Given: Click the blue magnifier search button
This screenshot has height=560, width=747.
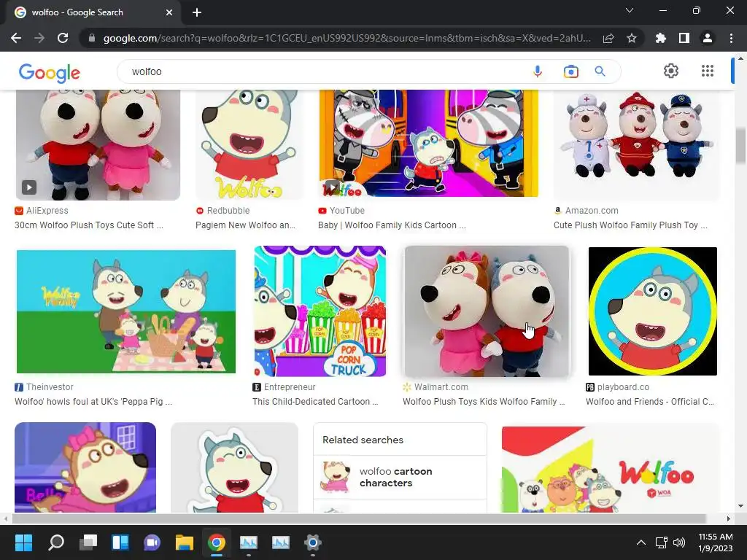Looking at the screenshot, I should pyautogui.click(x=600, y=71).
